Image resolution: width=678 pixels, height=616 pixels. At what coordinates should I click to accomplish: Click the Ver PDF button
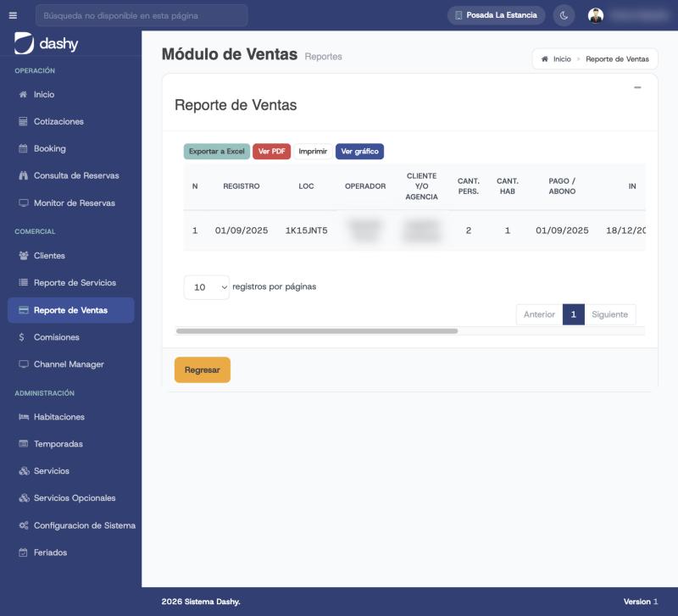pos(271,152)
